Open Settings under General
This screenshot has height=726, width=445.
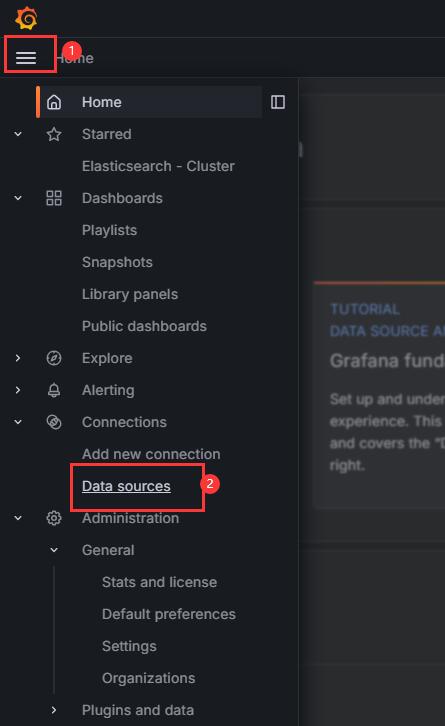129,646
